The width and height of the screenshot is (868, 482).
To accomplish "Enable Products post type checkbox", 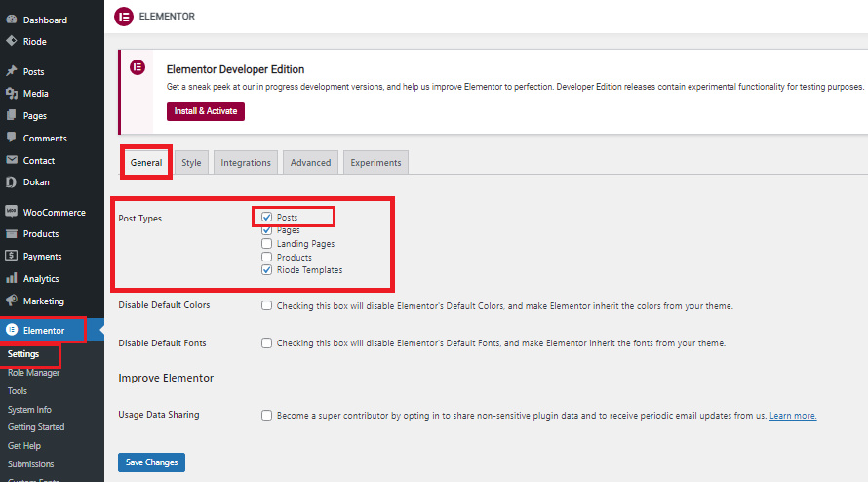I will [x=267, y=257].
